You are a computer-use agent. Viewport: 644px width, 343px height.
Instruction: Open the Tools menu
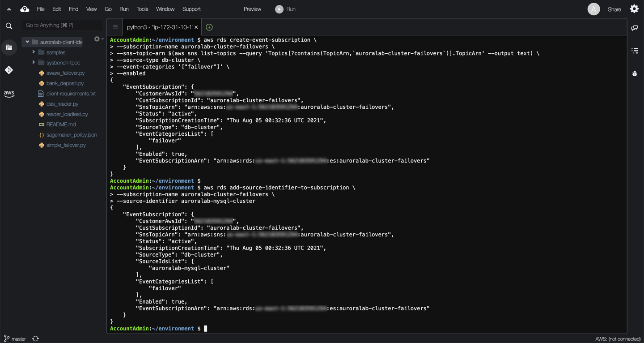coord(142,9)
